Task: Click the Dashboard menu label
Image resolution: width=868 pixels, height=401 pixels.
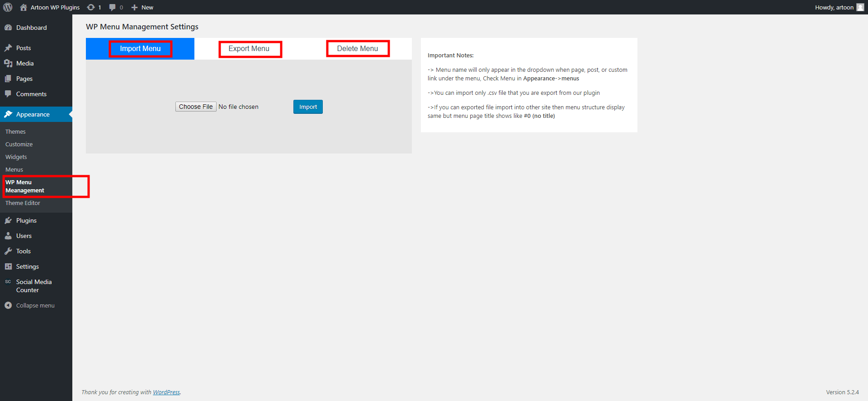Action: click(x=31, y=28)
